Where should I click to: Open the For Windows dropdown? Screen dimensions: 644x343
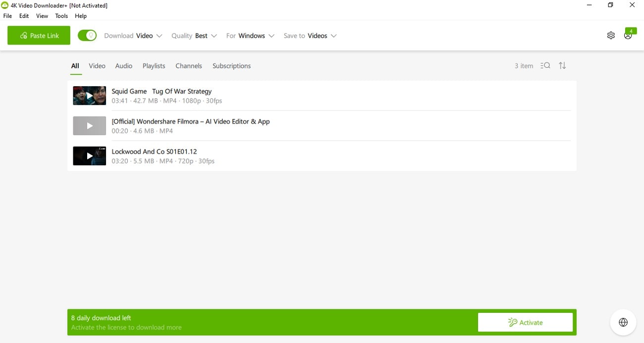pyautogui.click(x=250, y=36)
